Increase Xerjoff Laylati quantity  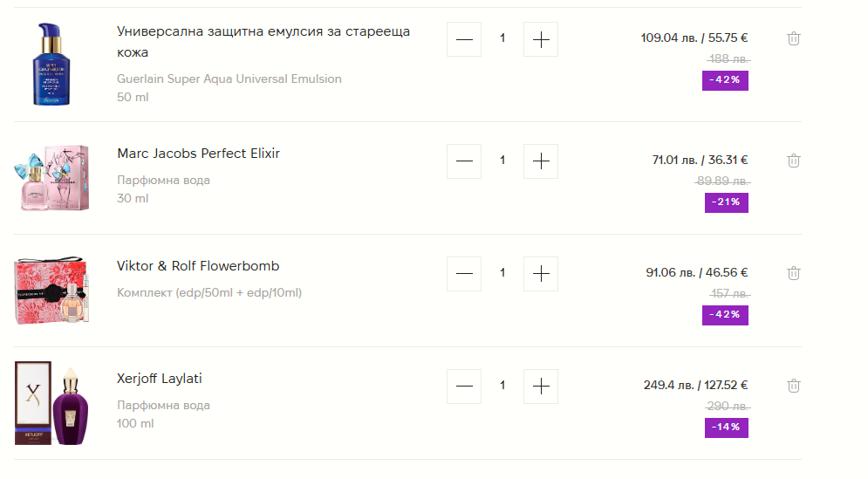click(x=541, y=387)
